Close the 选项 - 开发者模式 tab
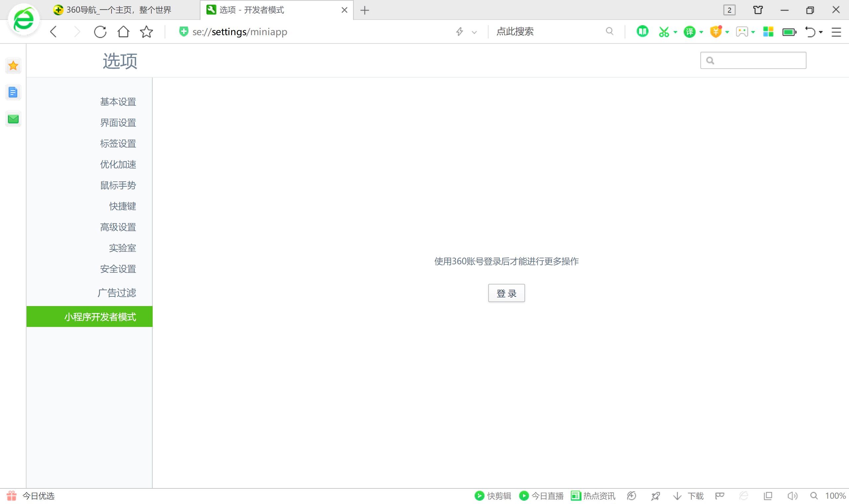 (344, 10)
